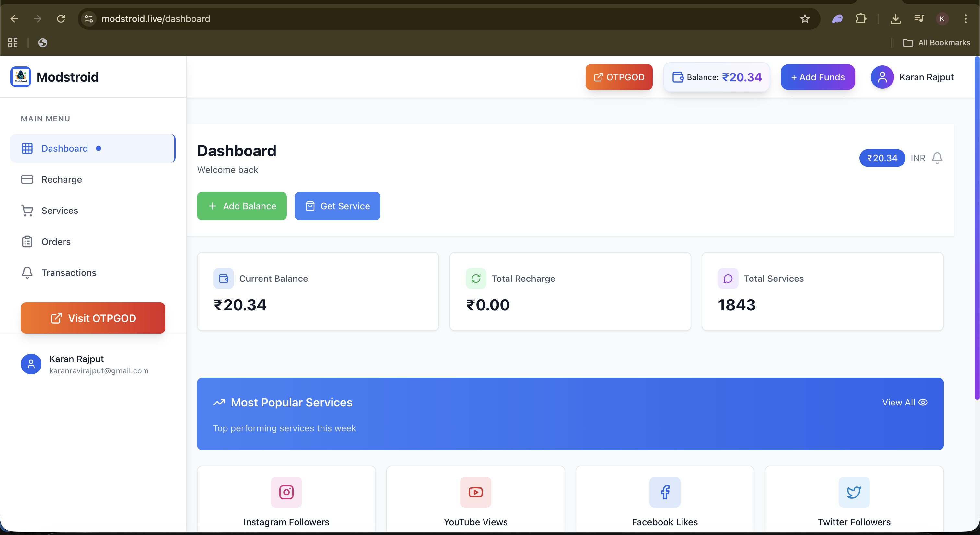
Task: Click the Most Popular Services heading
Action: (291, 402)
